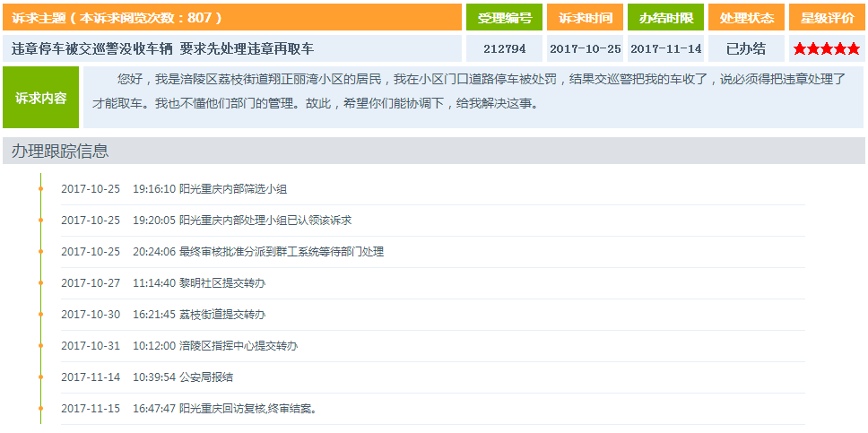Click the 已办结 status cell

746,48
